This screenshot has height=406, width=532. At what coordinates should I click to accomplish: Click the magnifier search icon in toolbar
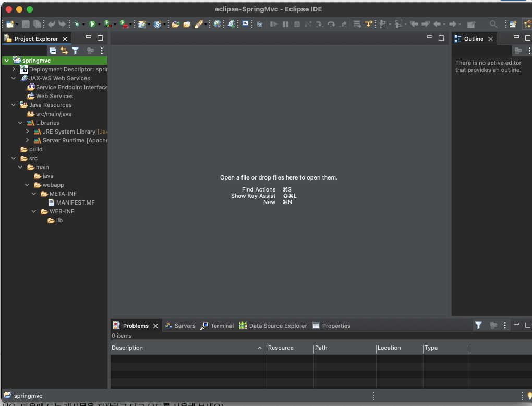(493, 24)
